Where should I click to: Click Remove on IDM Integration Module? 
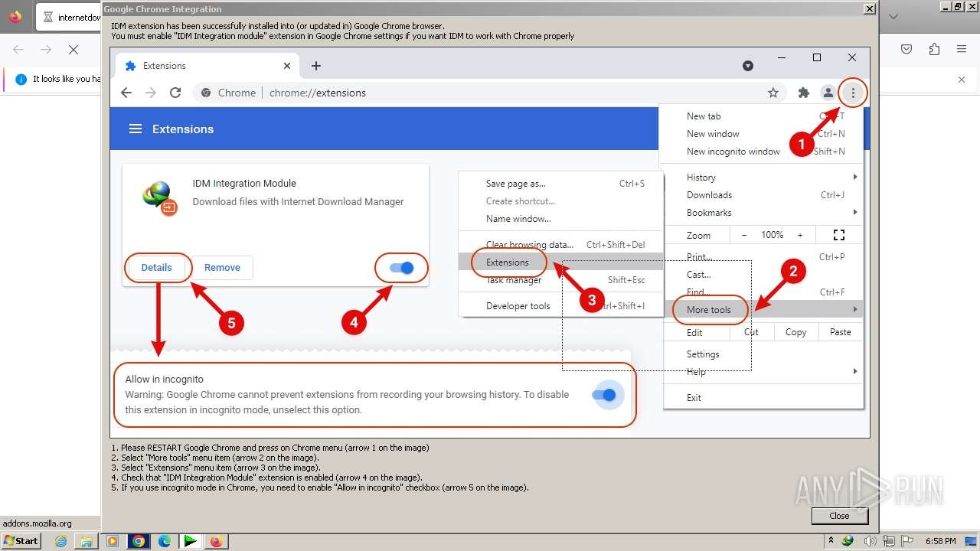pyautogui.click(x=222, y=268)
